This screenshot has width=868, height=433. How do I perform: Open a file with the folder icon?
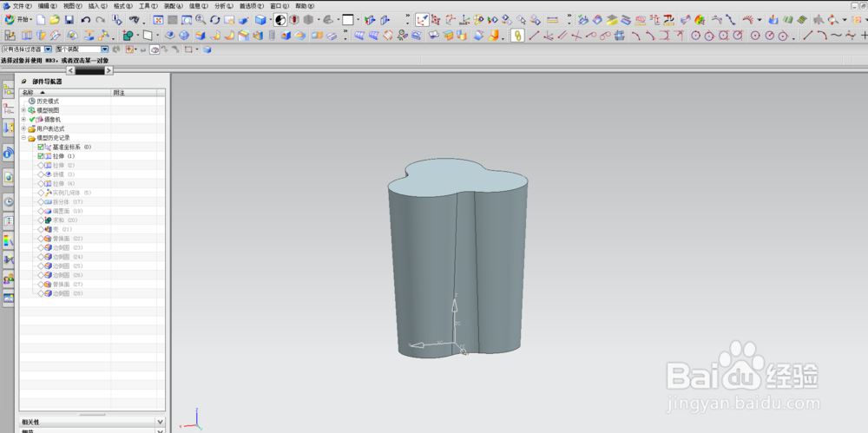[x=55, y=20]
